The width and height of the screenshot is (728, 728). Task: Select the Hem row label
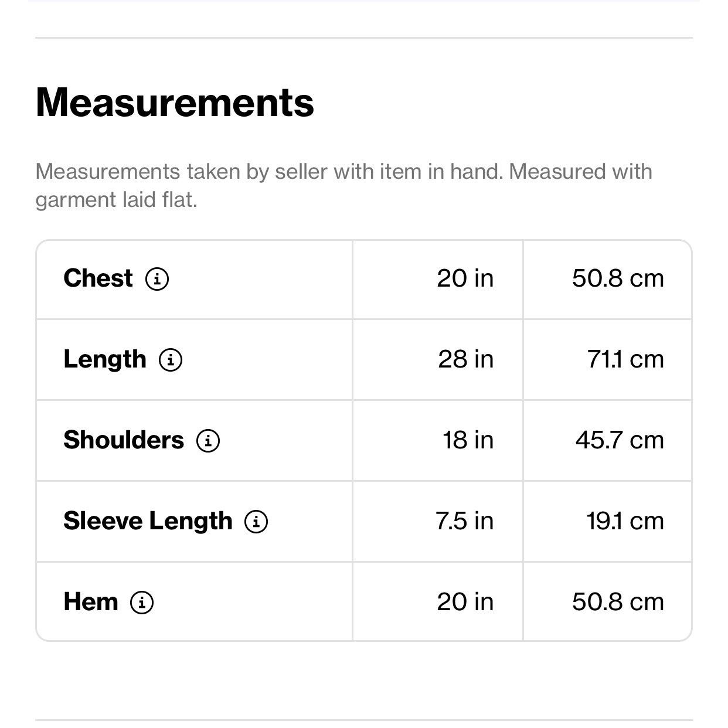[91, 602]
